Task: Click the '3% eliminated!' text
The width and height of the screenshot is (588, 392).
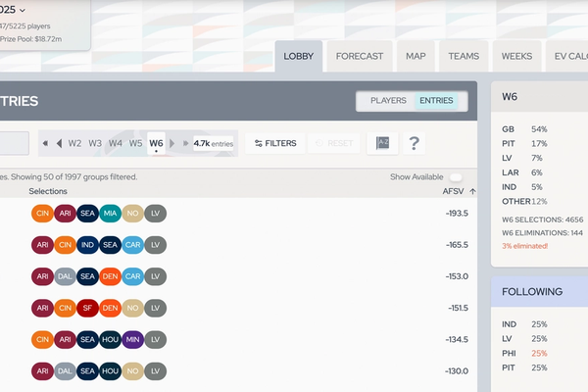Action: pyautogui.click(x=524, y=246)
